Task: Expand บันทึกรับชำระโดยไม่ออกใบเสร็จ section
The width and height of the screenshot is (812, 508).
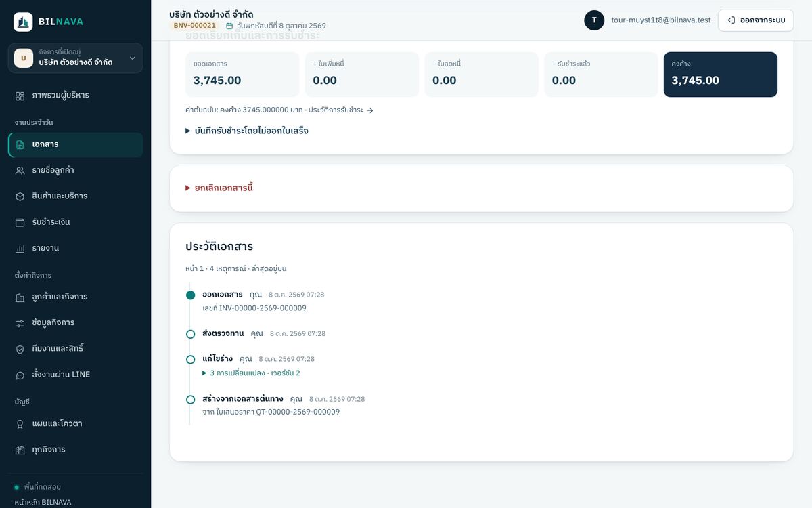Action: click(247, 131)
